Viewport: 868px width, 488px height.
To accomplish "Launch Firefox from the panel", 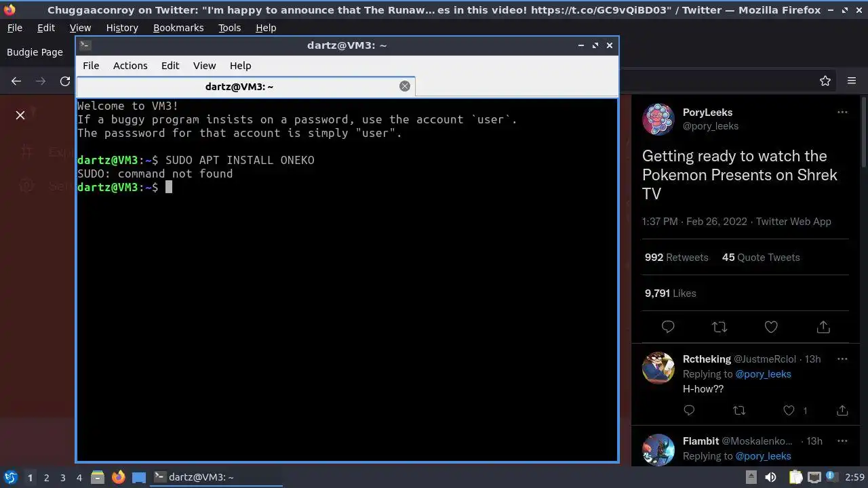I will point(118,477).
